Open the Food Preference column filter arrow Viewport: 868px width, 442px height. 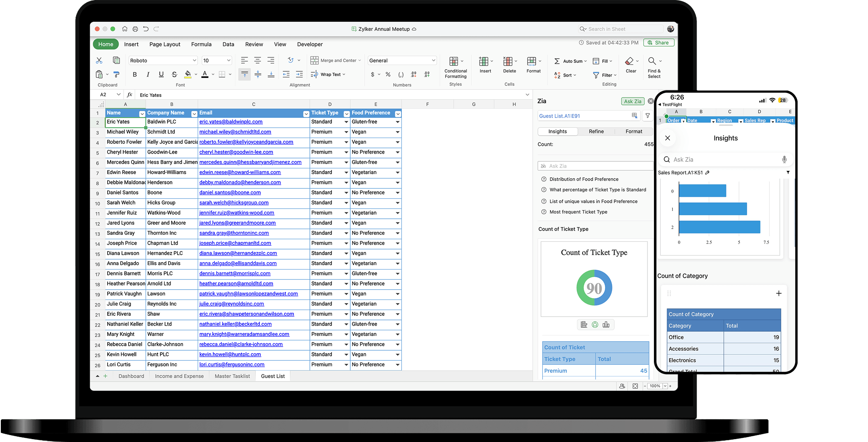(x=397, y=113)
